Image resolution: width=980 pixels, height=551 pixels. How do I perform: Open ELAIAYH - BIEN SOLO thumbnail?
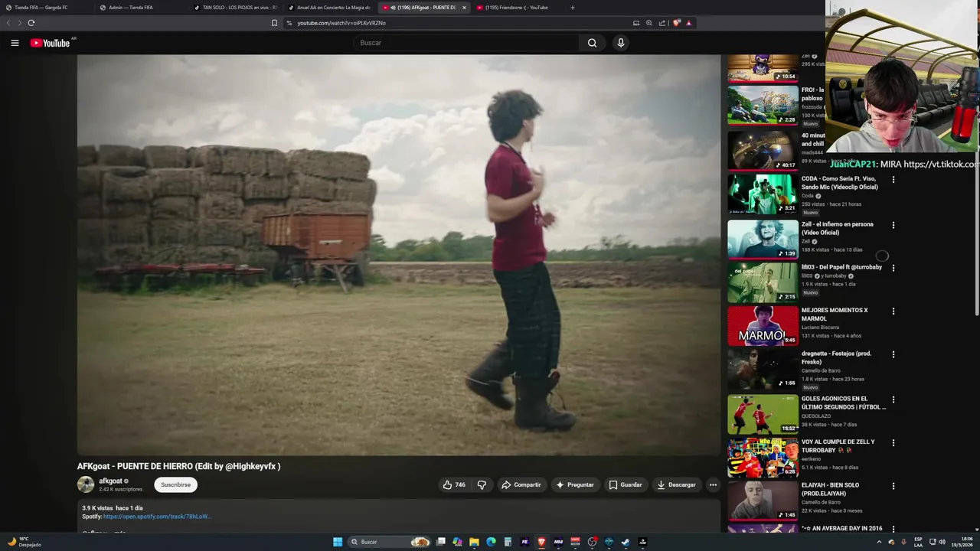763,500
